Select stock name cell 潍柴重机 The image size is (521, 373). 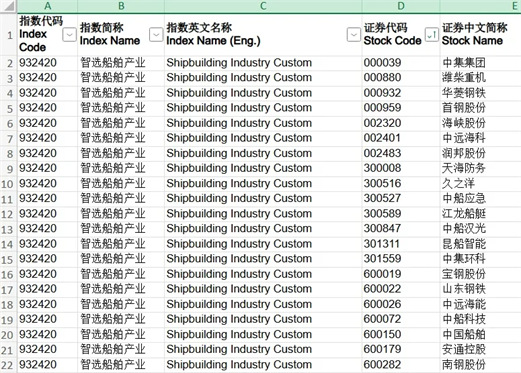pyautogui.click(x=480, y=78)
